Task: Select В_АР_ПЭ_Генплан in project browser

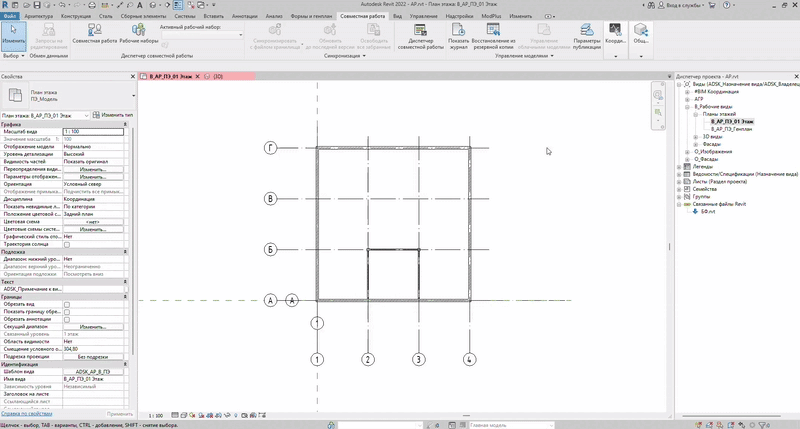Action: coord(731,129)
